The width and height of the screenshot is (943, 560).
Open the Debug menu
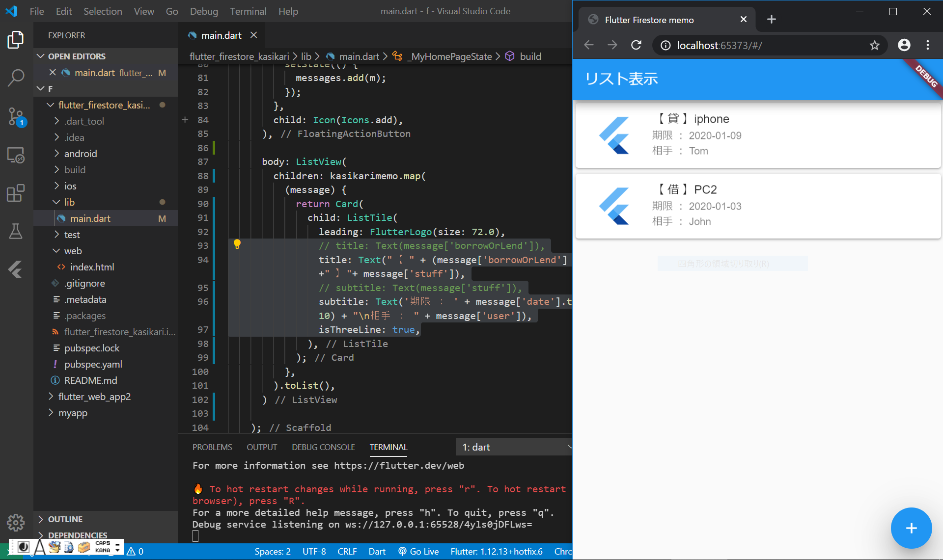click(x=204, y=11)
